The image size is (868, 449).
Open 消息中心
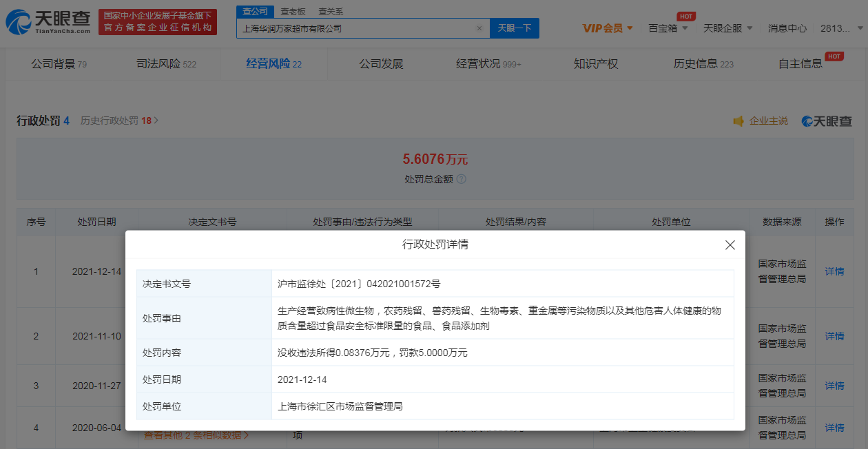click(x=787, y=28)
